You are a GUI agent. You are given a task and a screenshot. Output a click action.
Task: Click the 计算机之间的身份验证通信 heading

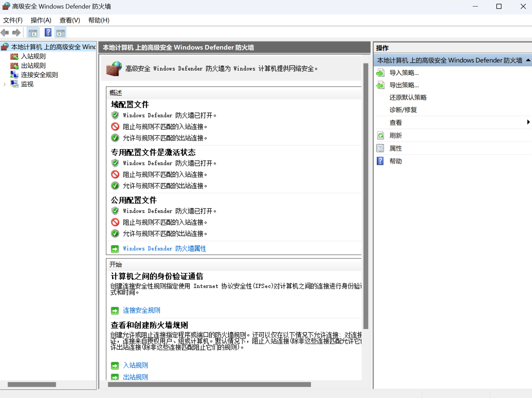pos(157,276)
